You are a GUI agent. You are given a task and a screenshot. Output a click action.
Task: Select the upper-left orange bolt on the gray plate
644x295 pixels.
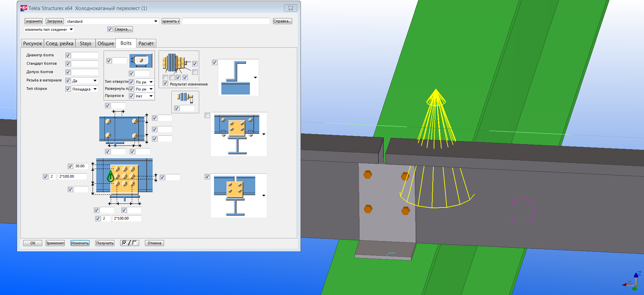[x=368, y=174]
